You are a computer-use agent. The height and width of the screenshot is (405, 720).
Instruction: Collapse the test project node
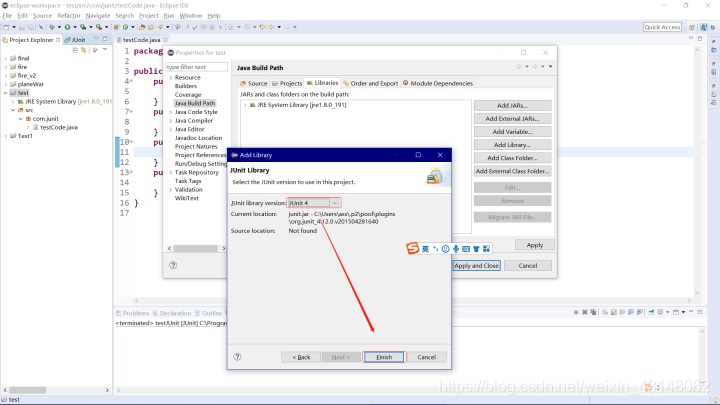6,93
